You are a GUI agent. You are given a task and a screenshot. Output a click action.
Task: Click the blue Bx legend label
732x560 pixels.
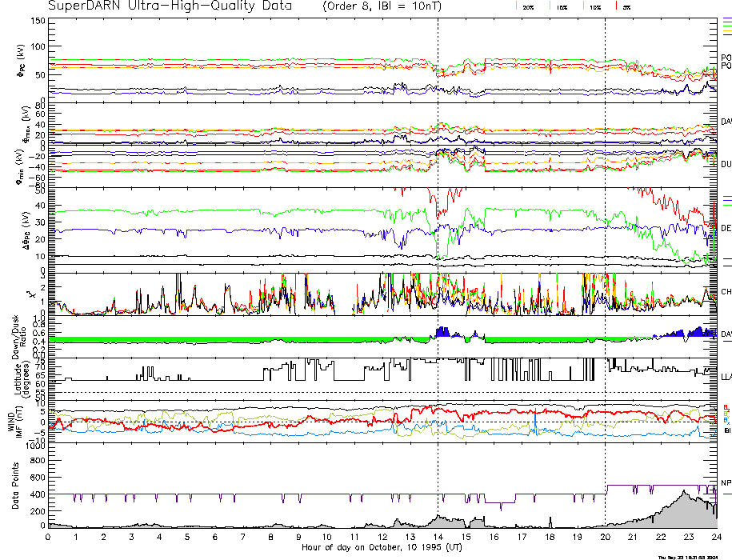coord(726,420)
